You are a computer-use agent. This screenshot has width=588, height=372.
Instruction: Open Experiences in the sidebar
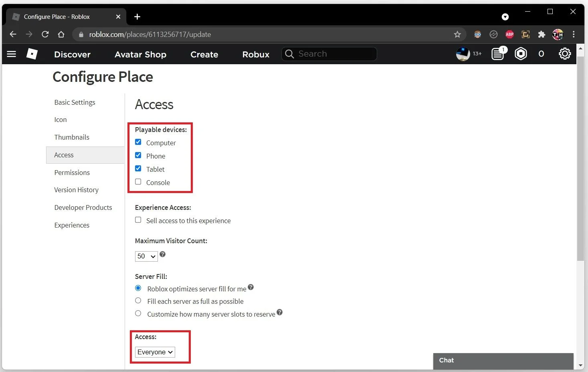coord(72,225)
